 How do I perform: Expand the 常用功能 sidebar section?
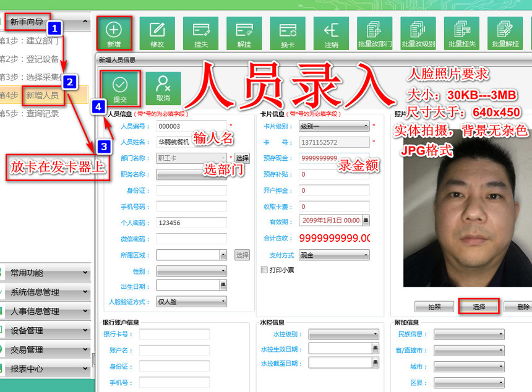[45, 273]
